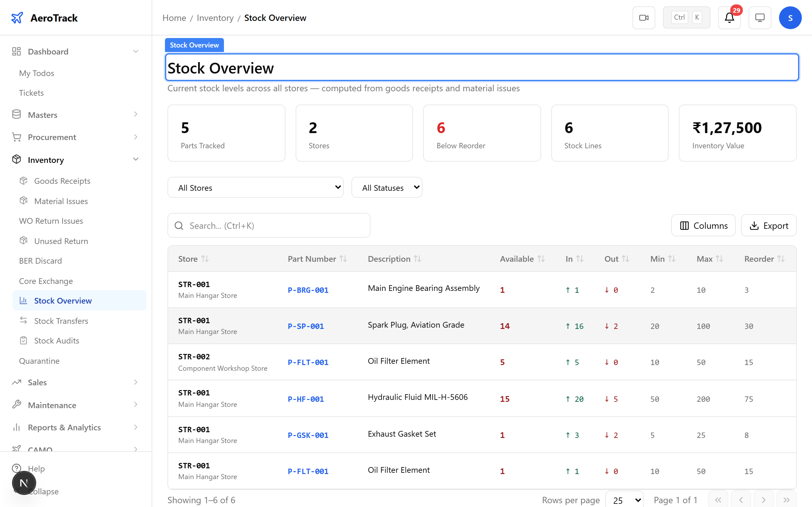Export the stock table
The height and width of the screenshot is (507, 812).
point(769,225)
